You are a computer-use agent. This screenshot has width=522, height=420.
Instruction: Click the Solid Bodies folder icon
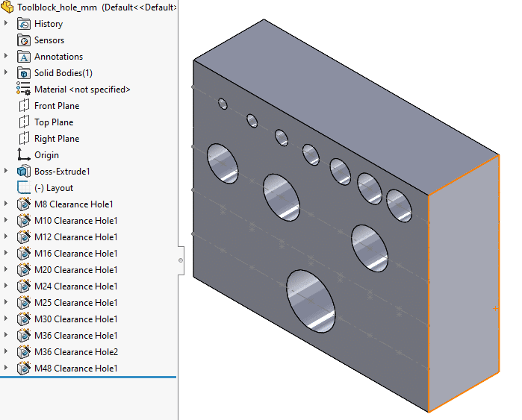(x=24, y=73)
